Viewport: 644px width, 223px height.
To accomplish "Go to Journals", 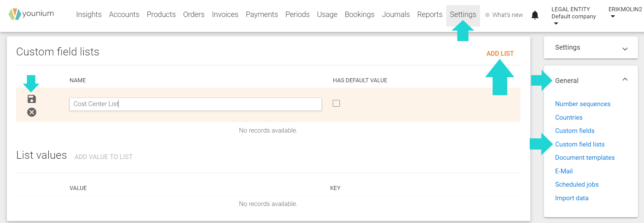I will coord(396,15).
